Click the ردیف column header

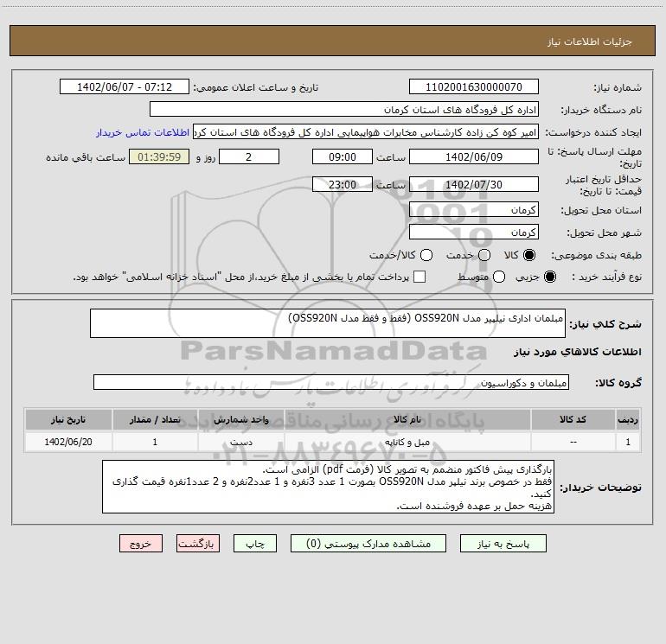point(628,419)
